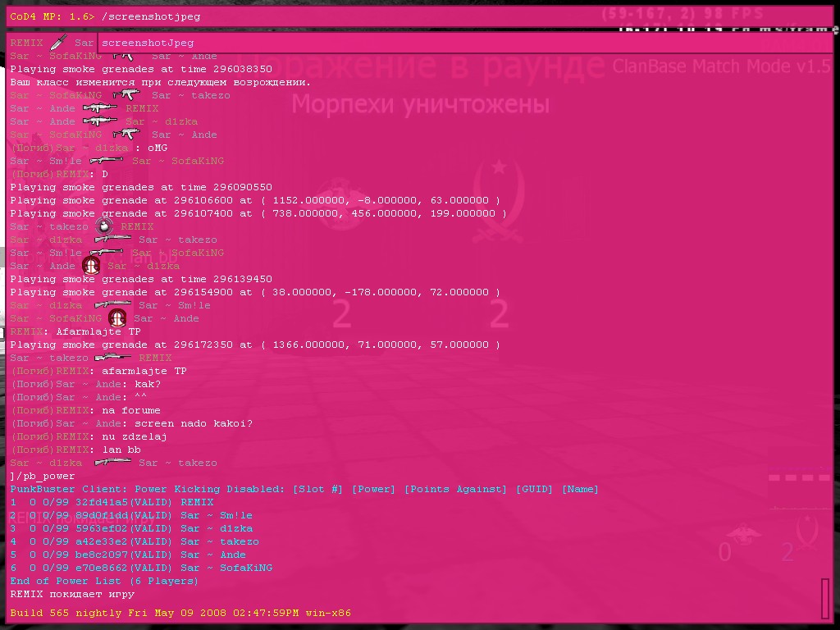Click the sniper icon in the takezo–REMIX kill line
The height and width of the screenshot is (630, 840).
tap(112, 358)
